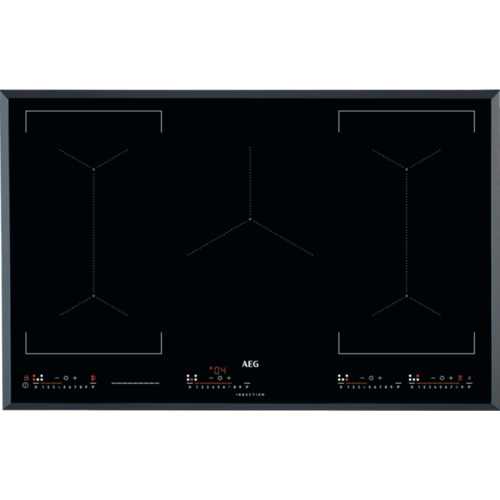Set left zone slider to level 7

point(75,387)
